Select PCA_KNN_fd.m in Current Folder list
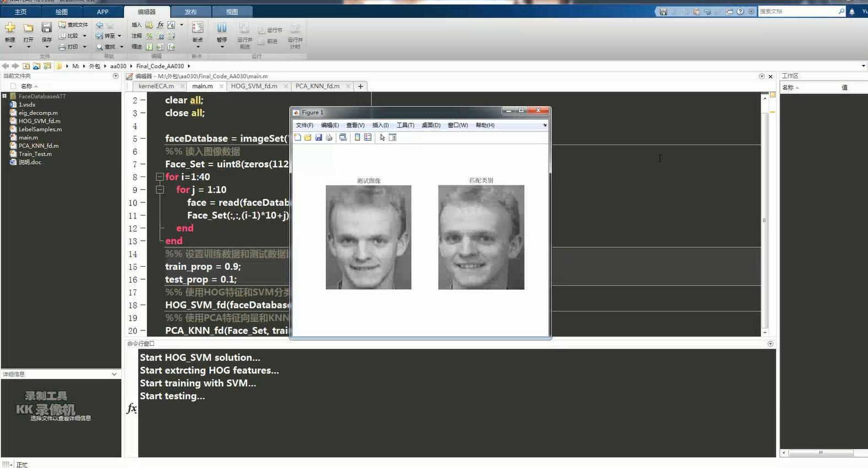Image resolution: width=868 pixels, height=468 pixels. pos(39,146)
